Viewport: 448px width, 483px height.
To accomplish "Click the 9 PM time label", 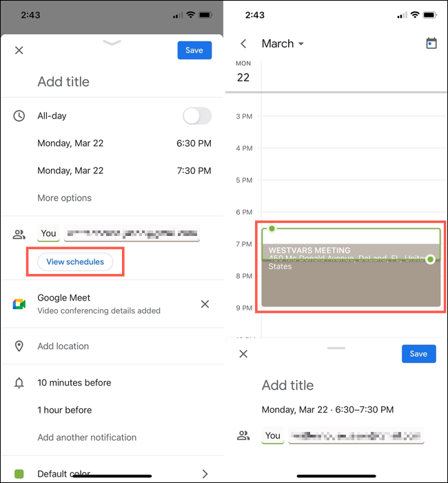I will (x=244, y=308).
